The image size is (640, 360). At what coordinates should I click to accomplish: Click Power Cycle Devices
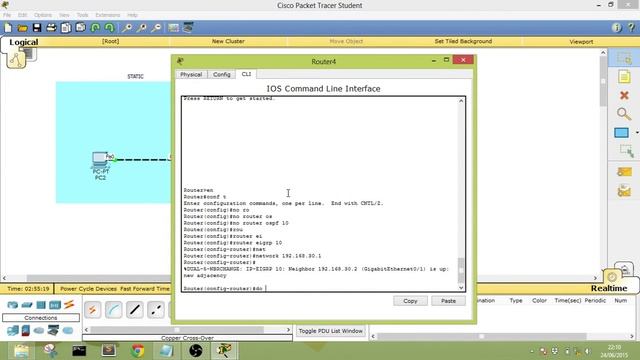pyautogui.click(x=89, y=289)
